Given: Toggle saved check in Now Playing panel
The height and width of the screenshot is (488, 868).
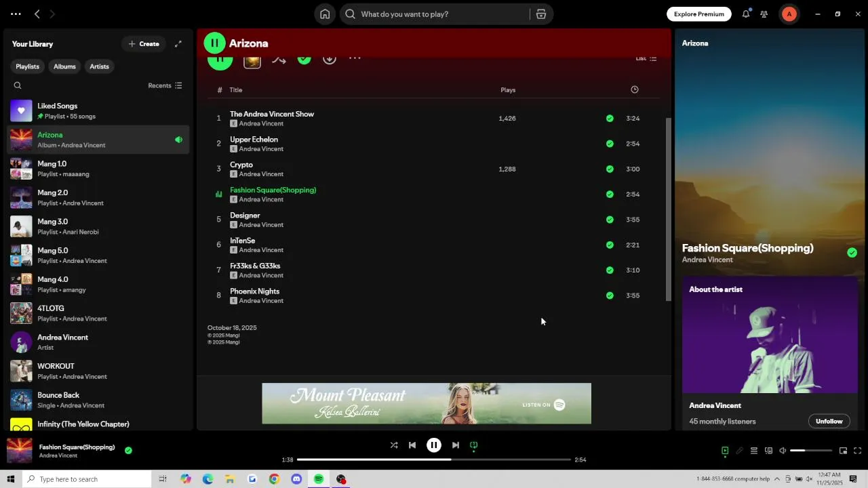Looking at the screenshot, I should 852,253.
